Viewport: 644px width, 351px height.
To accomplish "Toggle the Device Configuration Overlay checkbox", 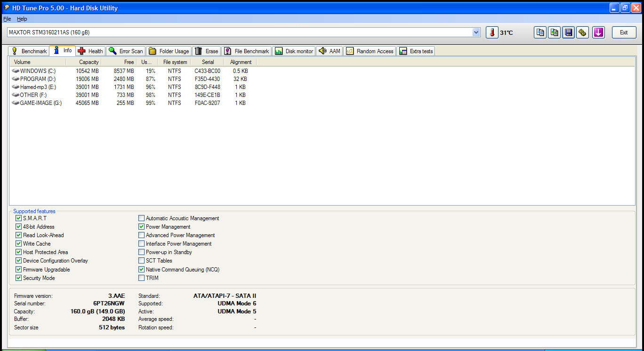I will pyautogui.click(x=18, y=261).
